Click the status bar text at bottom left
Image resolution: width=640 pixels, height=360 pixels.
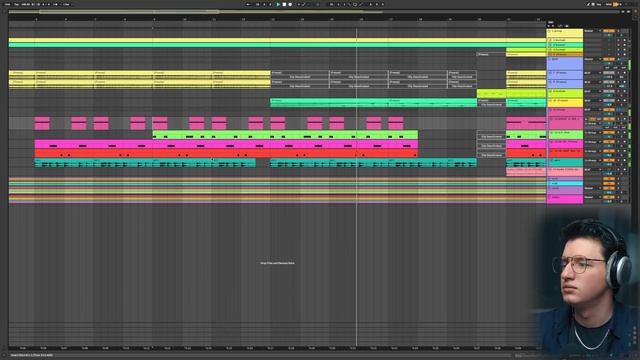(31, 356)
